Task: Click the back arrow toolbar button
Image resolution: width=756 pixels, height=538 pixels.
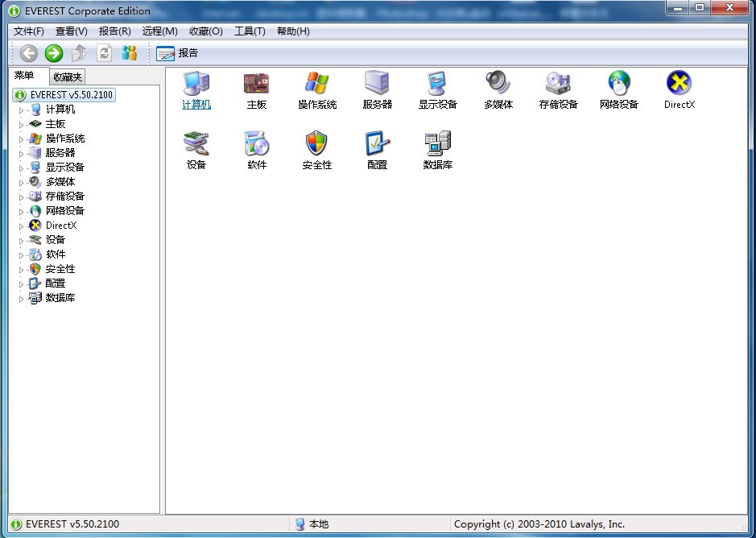Action: tap(29, 53)
